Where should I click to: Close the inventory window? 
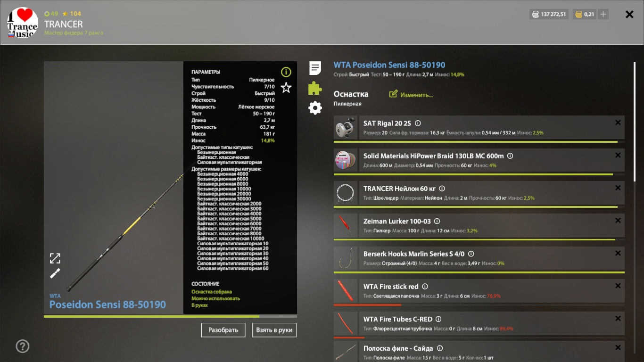tap(629, 15)
